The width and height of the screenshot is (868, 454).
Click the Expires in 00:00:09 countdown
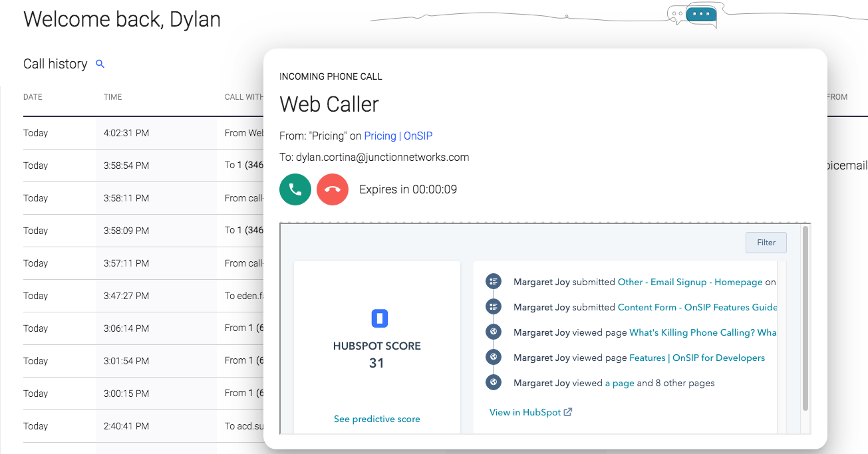(x=408, y=189)
